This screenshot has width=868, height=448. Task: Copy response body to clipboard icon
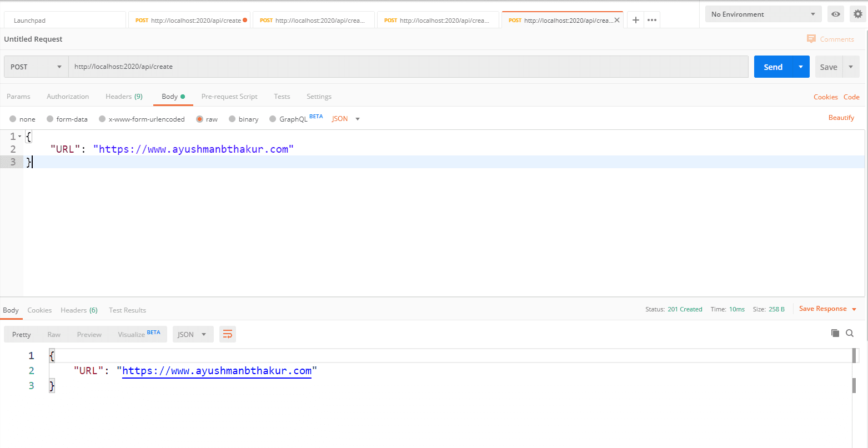(835, 333)
